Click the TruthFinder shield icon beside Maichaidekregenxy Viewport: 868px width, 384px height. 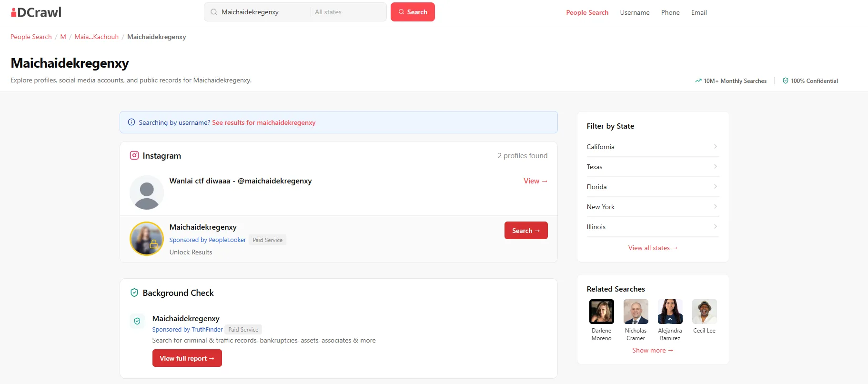click(137, 321)
